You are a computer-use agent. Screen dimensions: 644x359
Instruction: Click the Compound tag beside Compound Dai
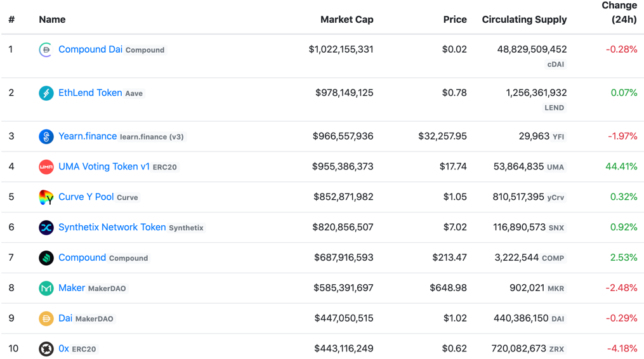pyautogui.click(x=145, y=50)
